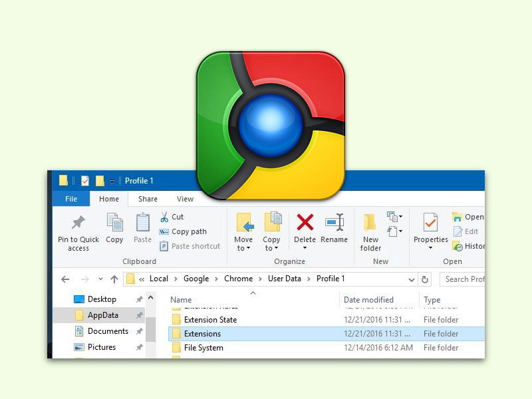This screenshot has width=532, height=399.
Task: Click the pin icon next to Pictures
Action: coord(139,347)
